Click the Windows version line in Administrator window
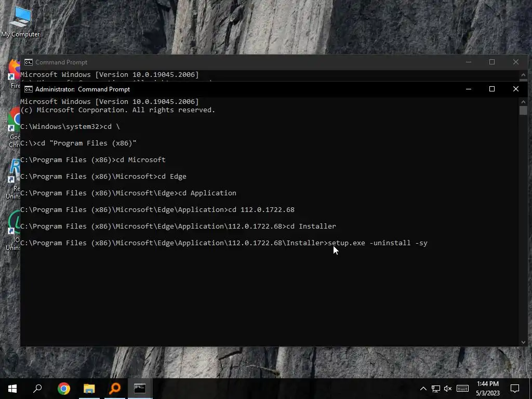 pyautogui.click(x=110, y=101)
